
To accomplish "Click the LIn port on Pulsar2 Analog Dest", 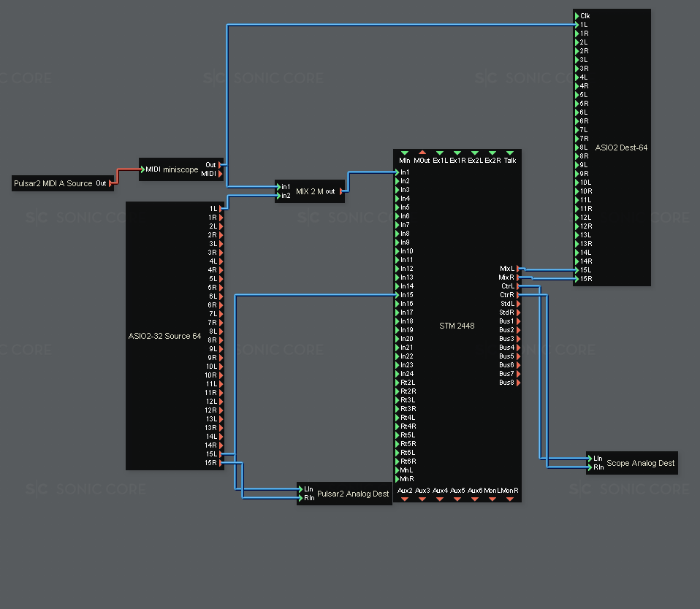I will click(x=300, y=489).
